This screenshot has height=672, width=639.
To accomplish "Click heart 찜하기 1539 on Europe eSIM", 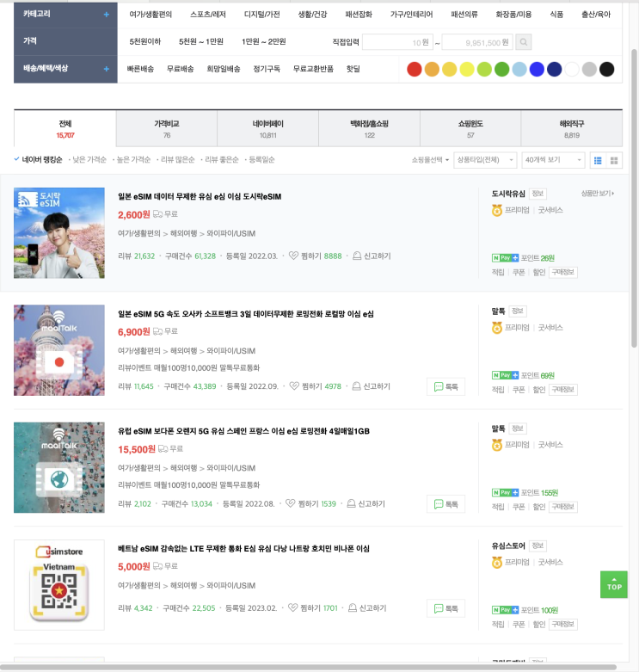I will click(x=311, y=503).
